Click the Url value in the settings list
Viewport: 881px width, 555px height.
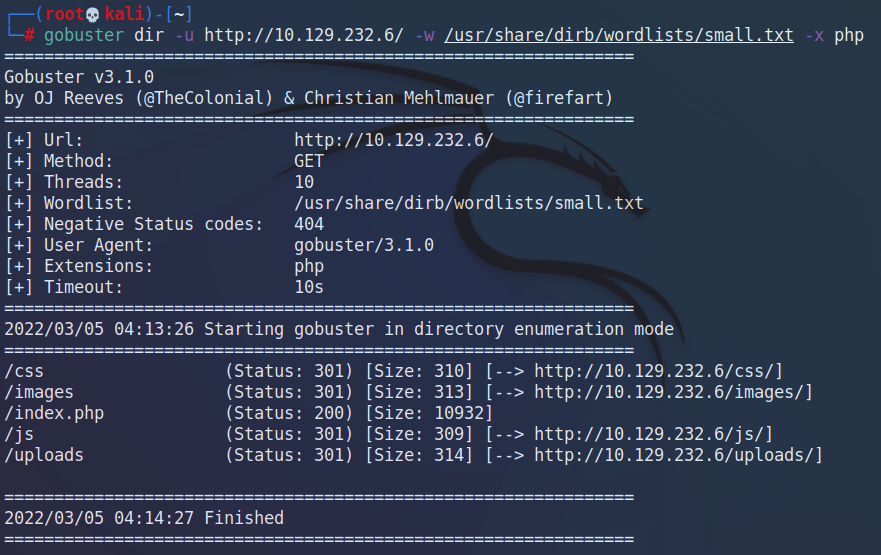point(393,140)
